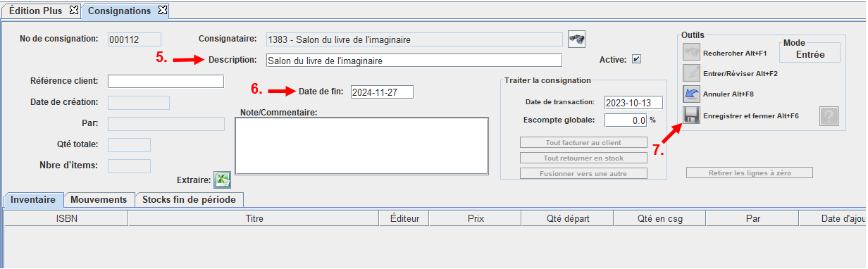This screenshot has height=269, width=868.
Task: Open help with the question mark icon
Action: (829, 116)
